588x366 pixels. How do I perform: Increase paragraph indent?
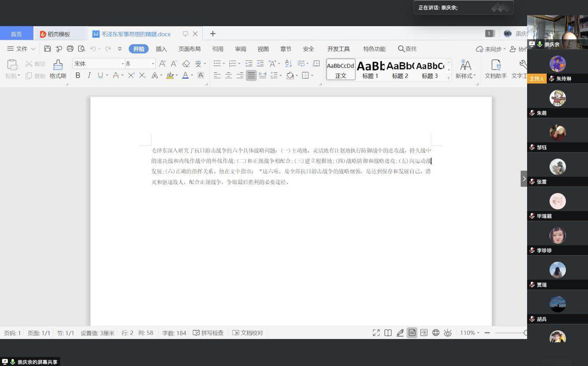(260, 63)
